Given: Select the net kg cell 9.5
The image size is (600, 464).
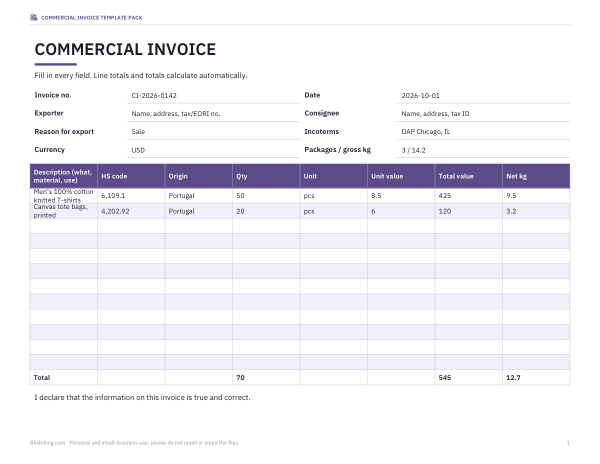Looking at the screenshot, I should [x=536, y=196].
